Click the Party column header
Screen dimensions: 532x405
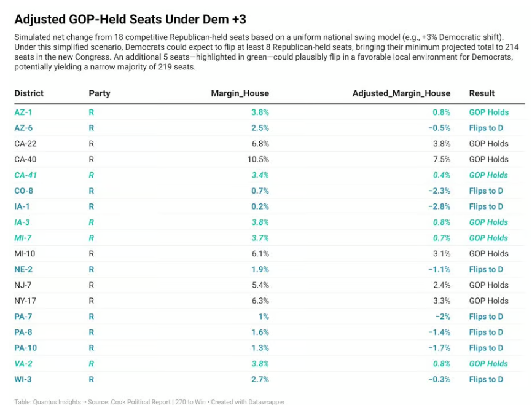pyautogui.click(x=100, y=93)
